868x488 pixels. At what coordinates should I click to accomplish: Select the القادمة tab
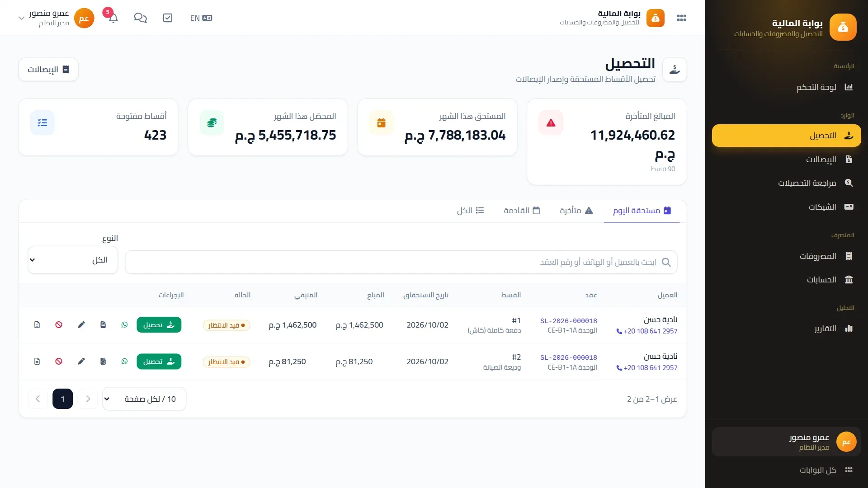coord(522,211)
